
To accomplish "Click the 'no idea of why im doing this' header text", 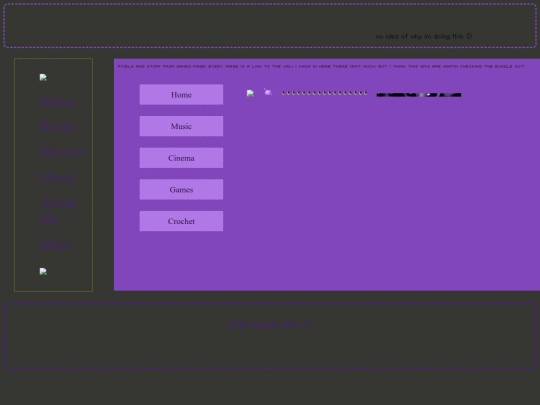I will [424, 36].
